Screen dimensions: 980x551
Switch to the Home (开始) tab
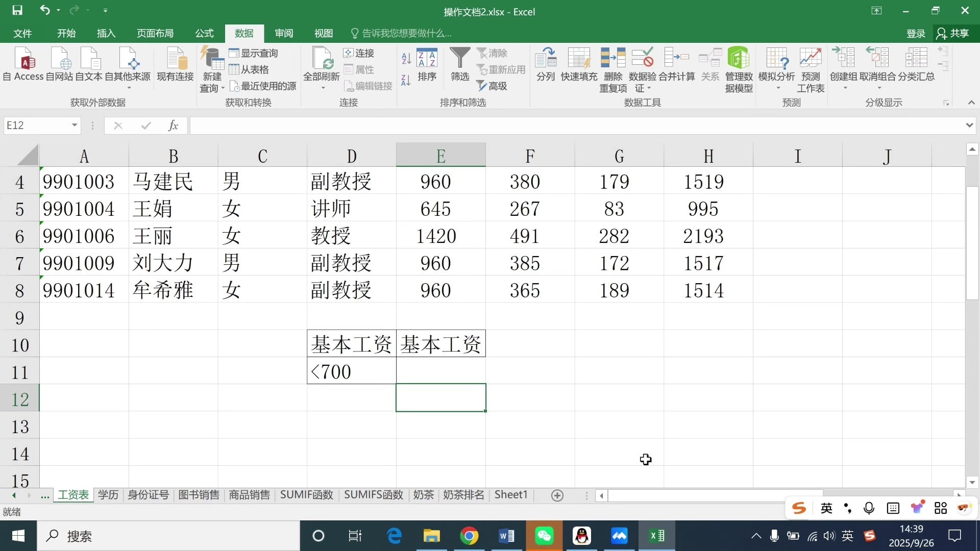point(66,33)
